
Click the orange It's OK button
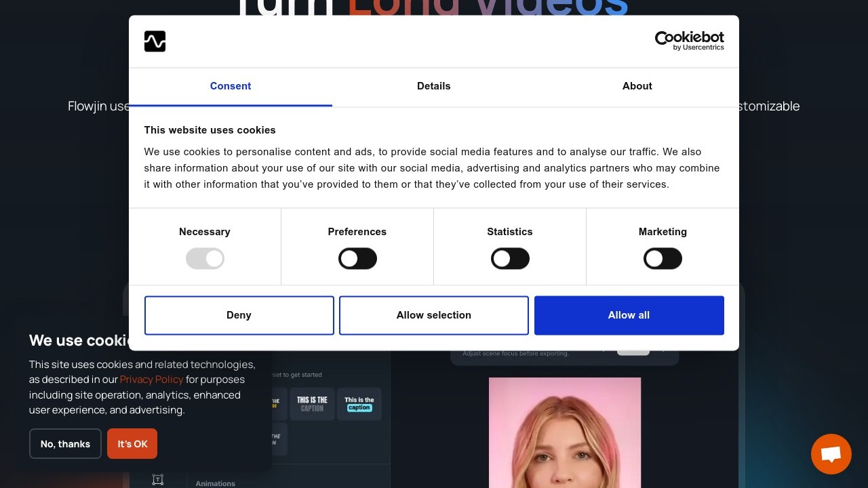pyautogui.click(x=132, y=444)
